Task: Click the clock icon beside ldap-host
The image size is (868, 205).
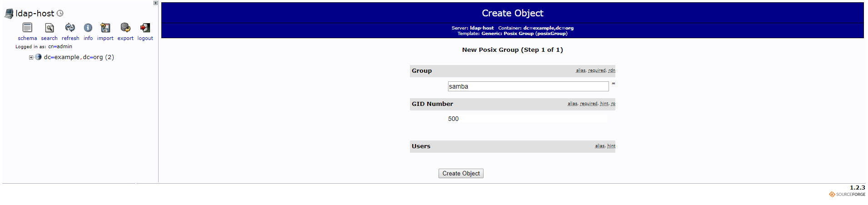Action: (60, 13)
